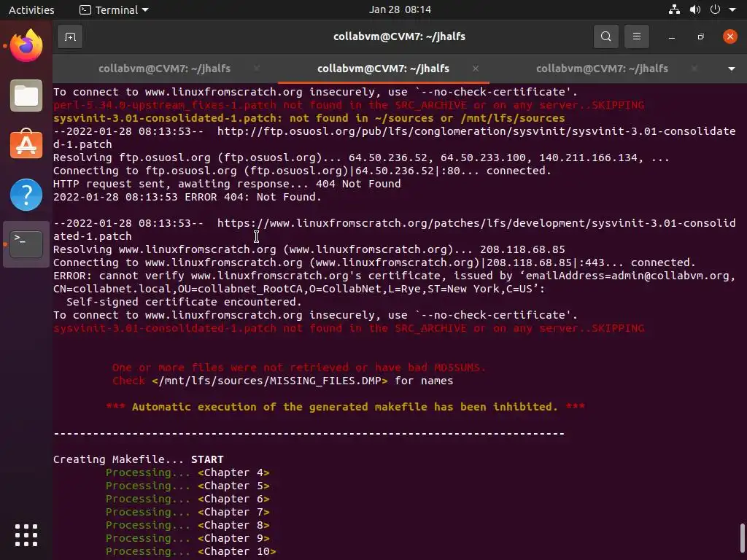The image size is (747, 560).
Task: Add a new terminal tab
Action: coord(70,36)
